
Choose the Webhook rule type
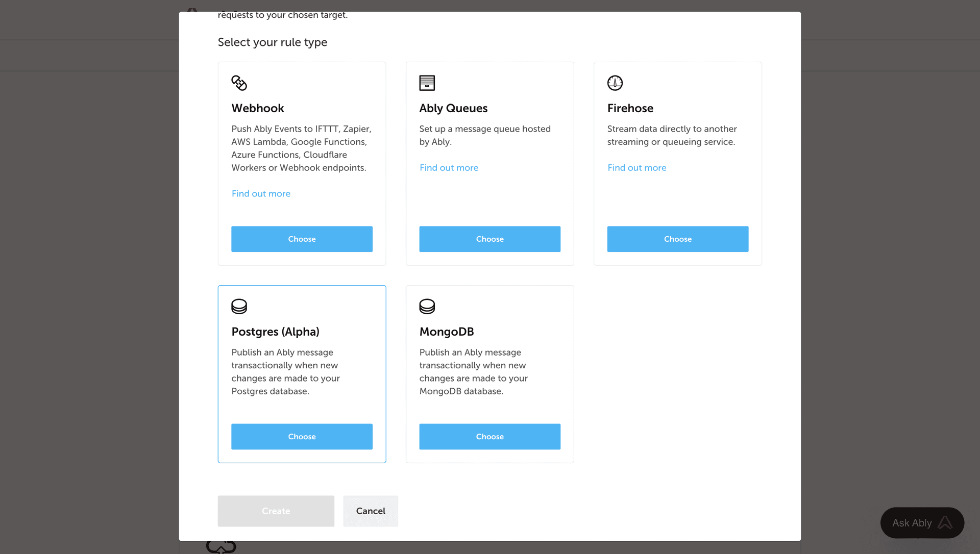click(x=302, y=239)
